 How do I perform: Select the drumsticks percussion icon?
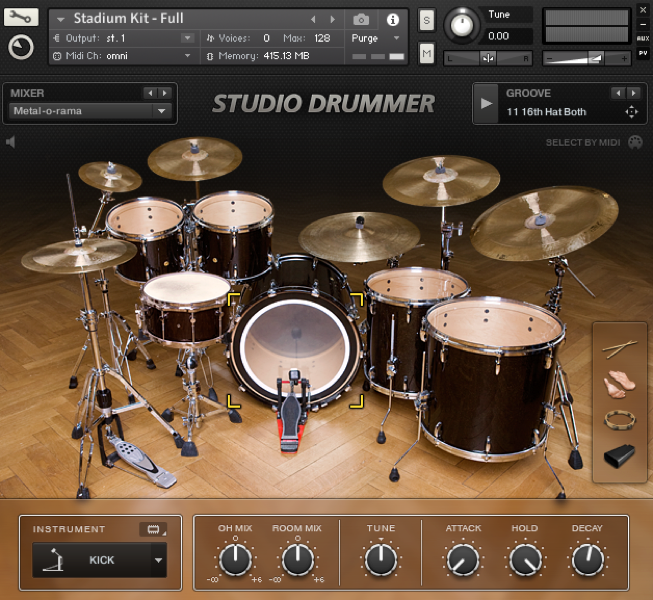click(620, 350)
